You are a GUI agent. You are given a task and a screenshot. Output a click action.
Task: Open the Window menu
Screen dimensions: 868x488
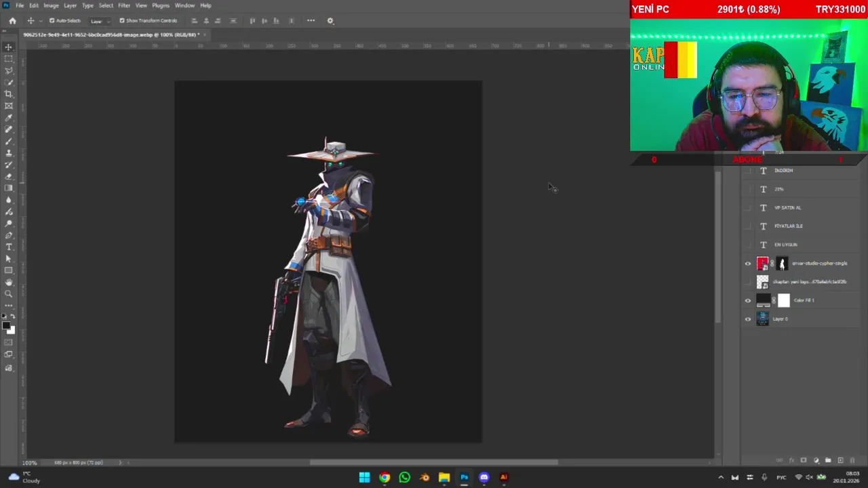pyautogui.click(x=184, y=5)
